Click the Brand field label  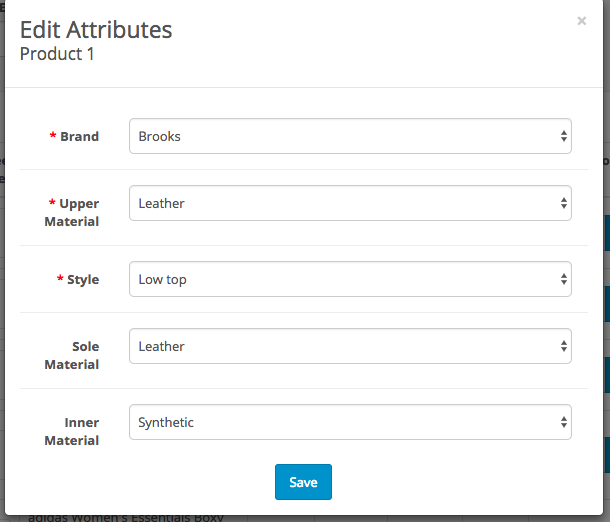[79, 137]
